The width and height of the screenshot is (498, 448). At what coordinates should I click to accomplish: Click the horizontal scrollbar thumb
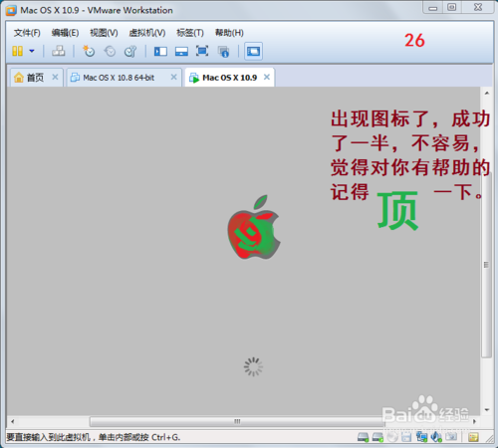237,422
